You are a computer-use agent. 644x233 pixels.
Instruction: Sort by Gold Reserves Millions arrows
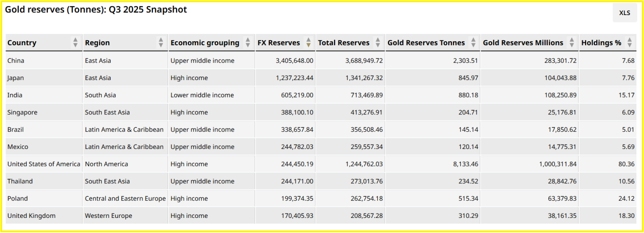click(x=572, y=43)
